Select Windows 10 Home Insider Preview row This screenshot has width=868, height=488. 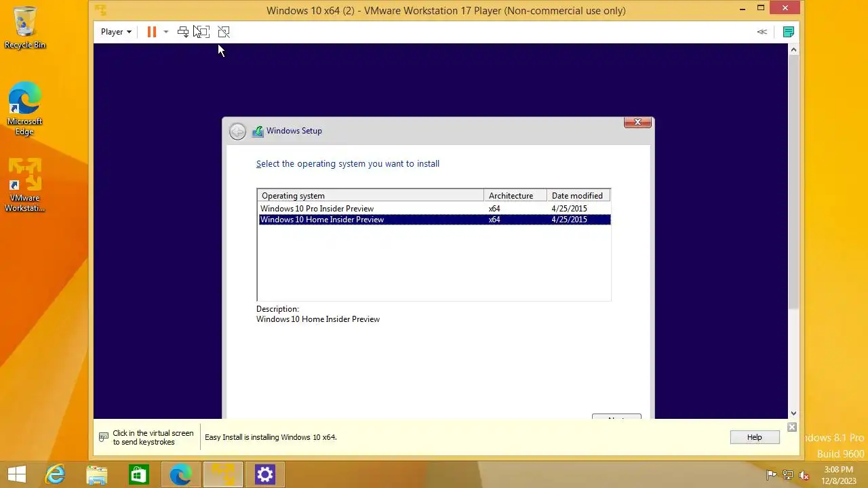coord(434,220)
